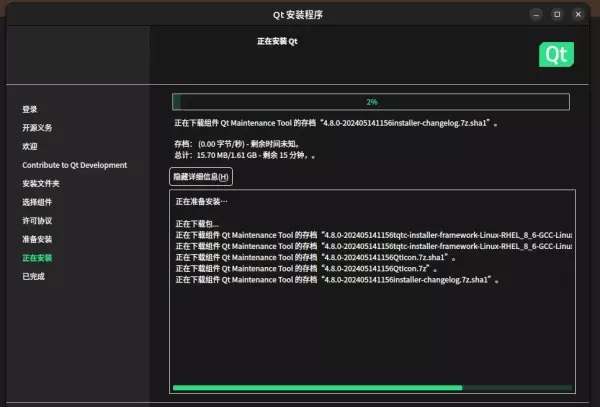The height and width of the screenshot is (407, 600).
Task: Click the 存档 0.00 字节/秒 speed line
Action: (238, 144)
